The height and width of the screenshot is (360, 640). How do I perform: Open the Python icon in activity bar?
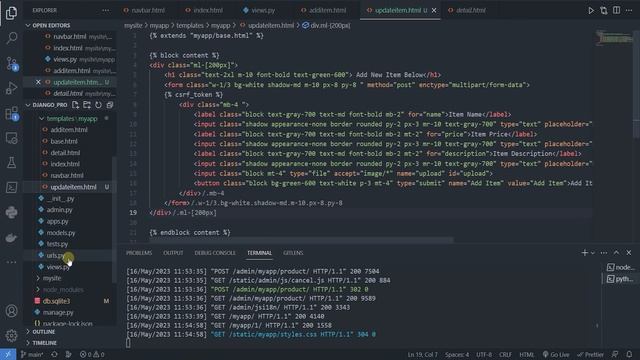pyautogui.click(x=11, y=212)
